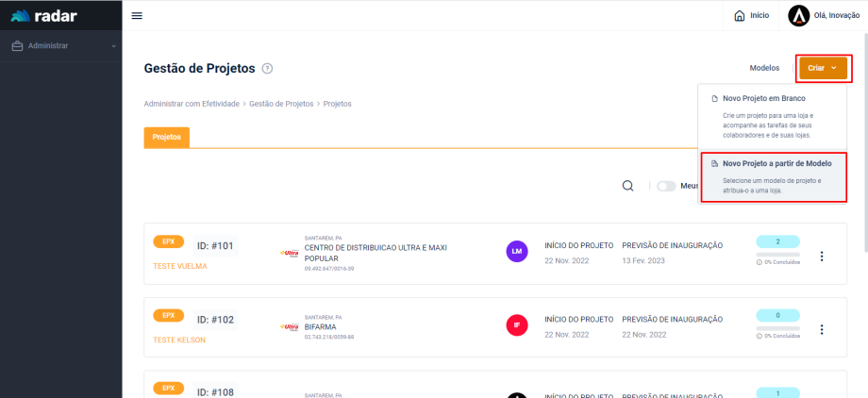The image size is (868, 398).
Task: Open options menu for project #102
Action: coord(822,329)
